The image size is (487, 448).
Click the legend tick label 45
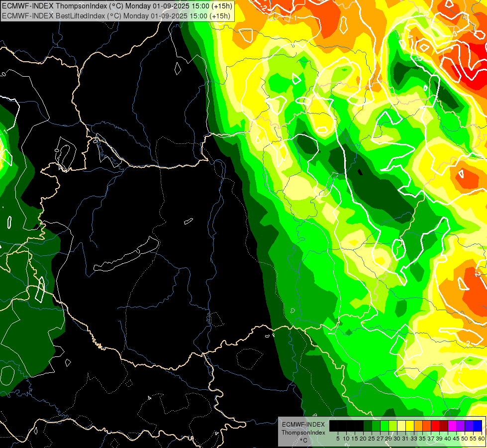click(456, 439)
